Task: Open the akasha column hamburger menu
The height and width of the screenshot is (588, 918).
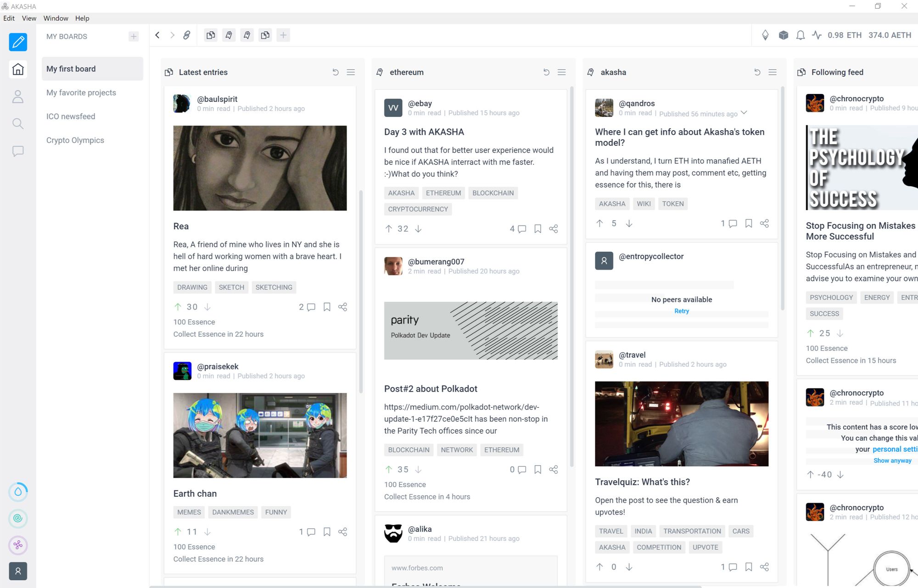Action: click(x=772, y=72)
